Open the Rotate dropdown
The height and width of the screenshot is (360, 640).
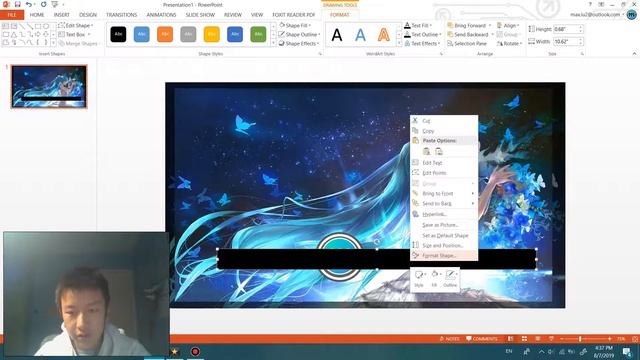[x=509, y=43]
